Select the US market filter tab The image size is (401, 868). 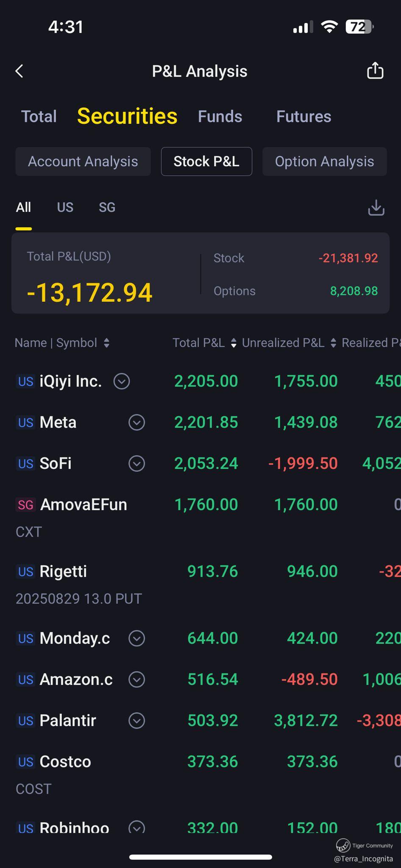(65, 207)
